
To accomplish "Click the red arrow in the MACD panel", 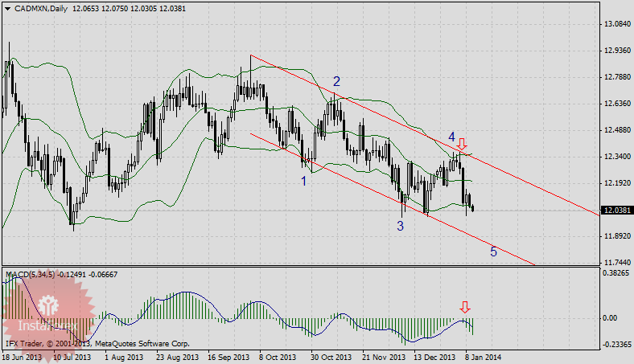I will point(464,307).
